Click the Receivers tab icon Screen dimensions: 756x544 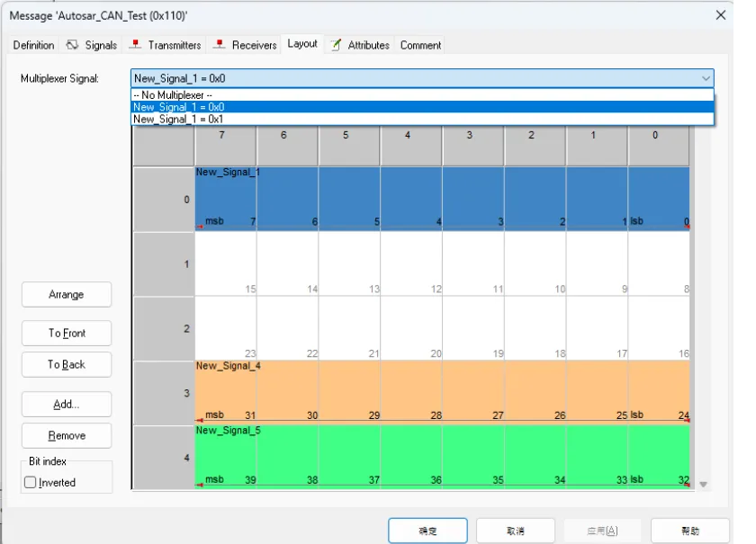[219, 45]
